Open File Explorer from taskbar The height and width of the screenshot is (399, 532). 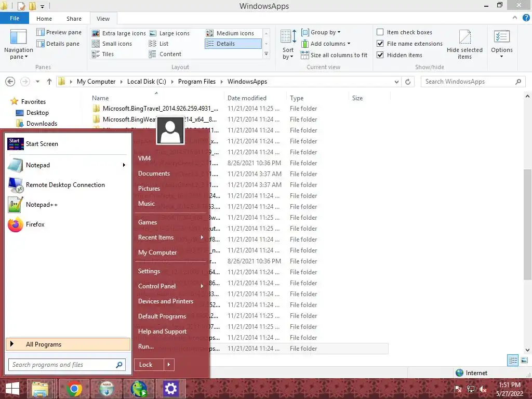pyautogui.click(x=40, y=389)
